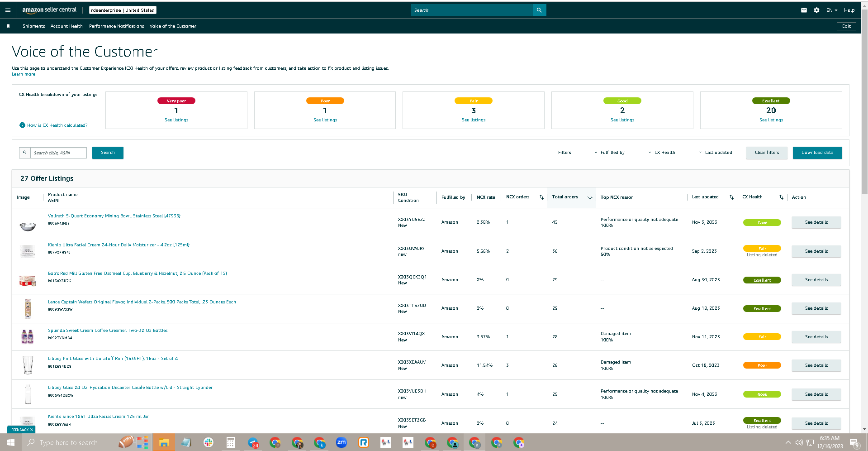The image size is (868, 451).
Task: Click the Download data button
Action: [x=817, y=153]
